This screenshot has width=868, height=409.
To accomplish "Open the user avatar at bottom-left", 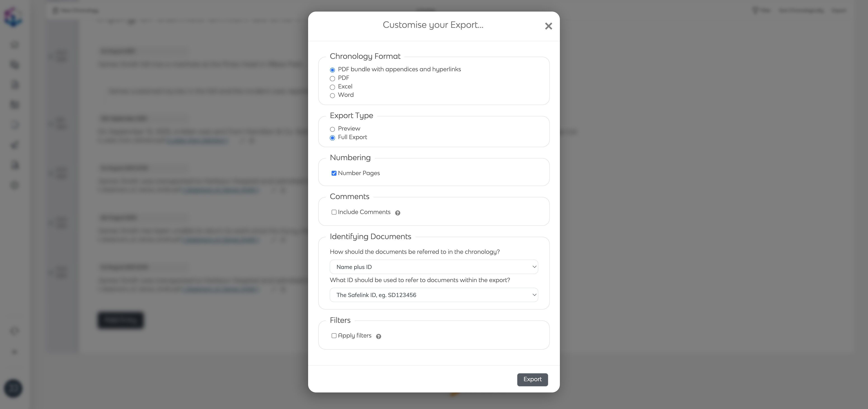I will pyautogui.click(x=13, y=388).
